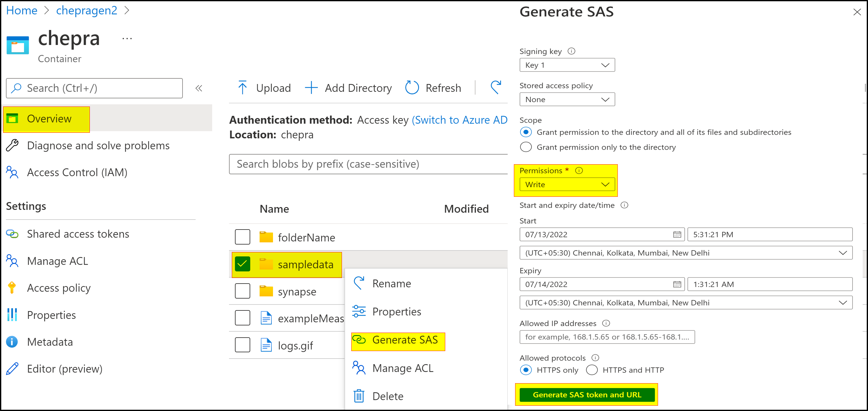Click the Properties bars icon in sidebar
This screenshot has height=411, width=868.
point(12,314)
